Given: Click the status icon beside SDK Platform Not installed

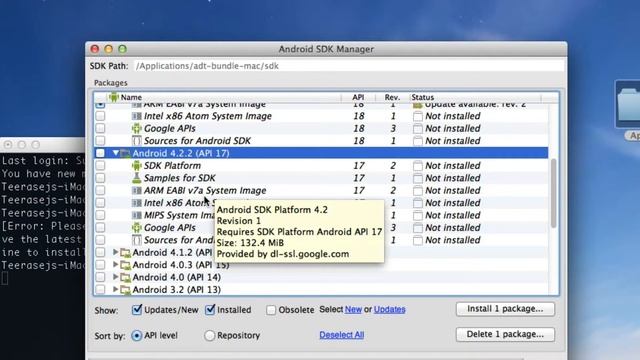Looking at the screenshot, I should click(x=418, y=166).
